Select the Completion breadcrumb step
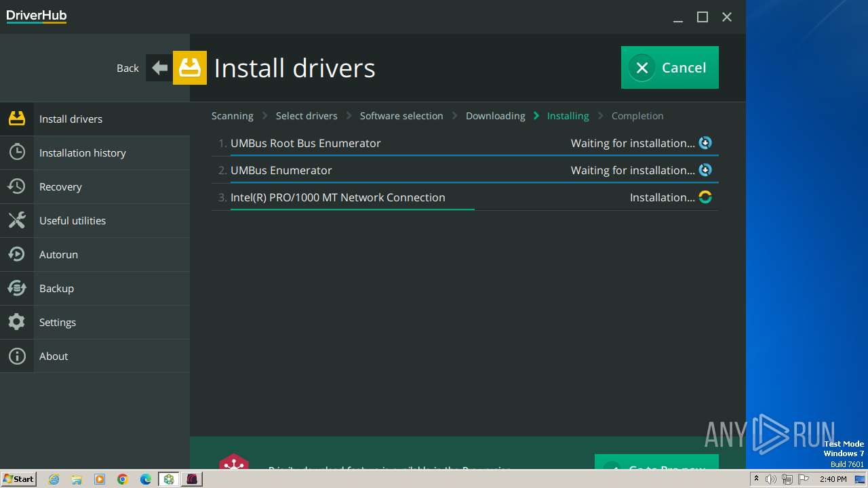868x488 pixels. [637, 116]
